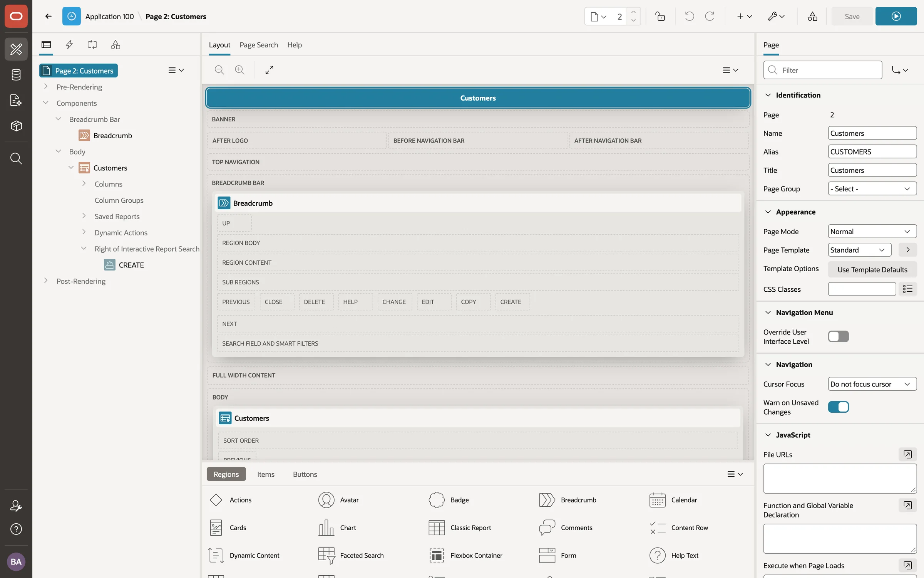Screen dimensions: 924x578
Task: Zoom out the layout view
Action: tap(219, 70)
